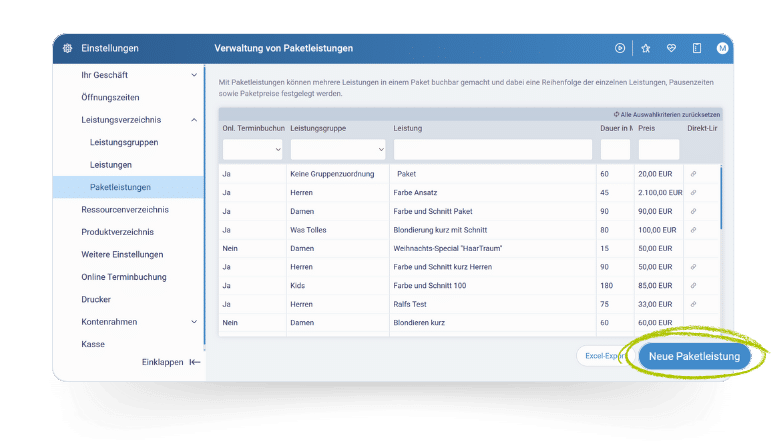
Task: Click the Leistung filter input field
Action: coord(493,149)
